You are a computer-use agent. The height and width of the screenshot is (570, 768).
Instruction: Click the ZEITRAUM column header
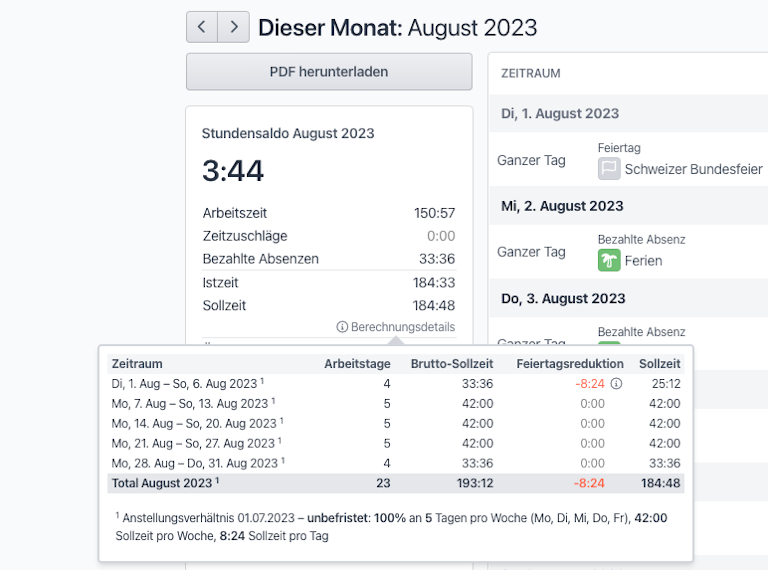pyautogui.click(x=530, y=73)
